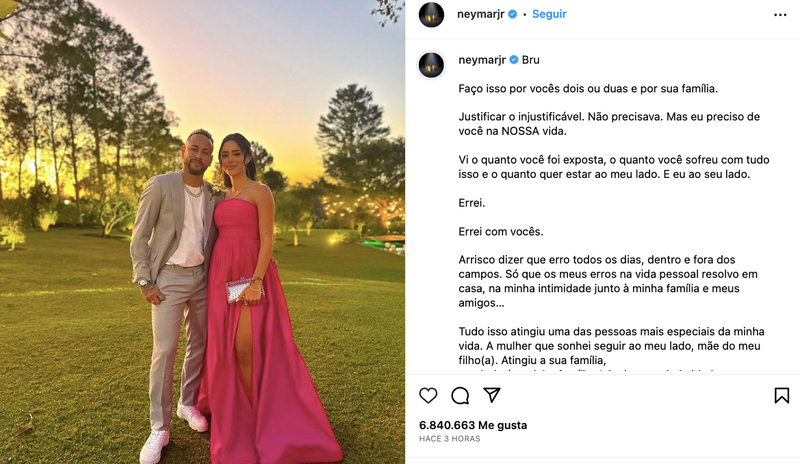Screen dimensions: 800x464
Task: Like the post with the heart icon
Action: pyautogui.click(x=428, y=396)
